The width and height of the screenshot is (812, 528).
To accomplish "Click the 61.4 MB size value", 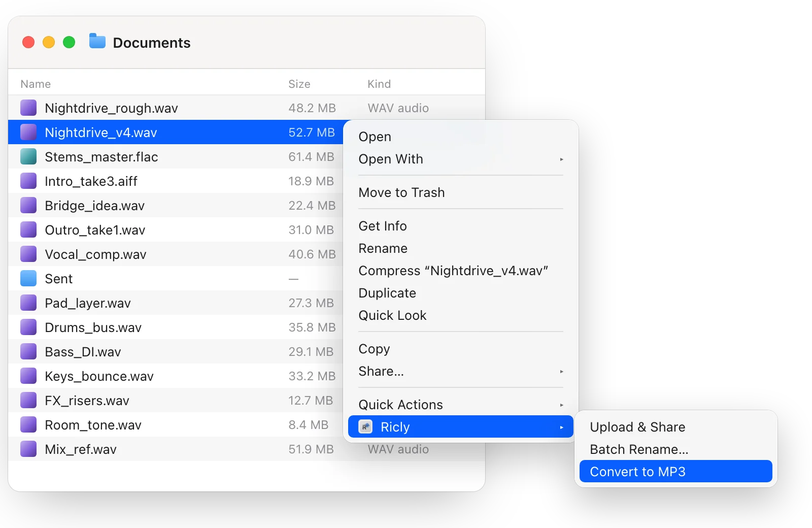I will [311, 157].
